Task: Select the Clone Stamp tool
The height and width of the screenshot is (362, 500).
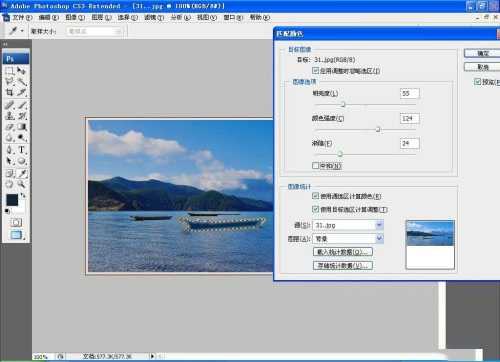Action: [x=10, y=116]
